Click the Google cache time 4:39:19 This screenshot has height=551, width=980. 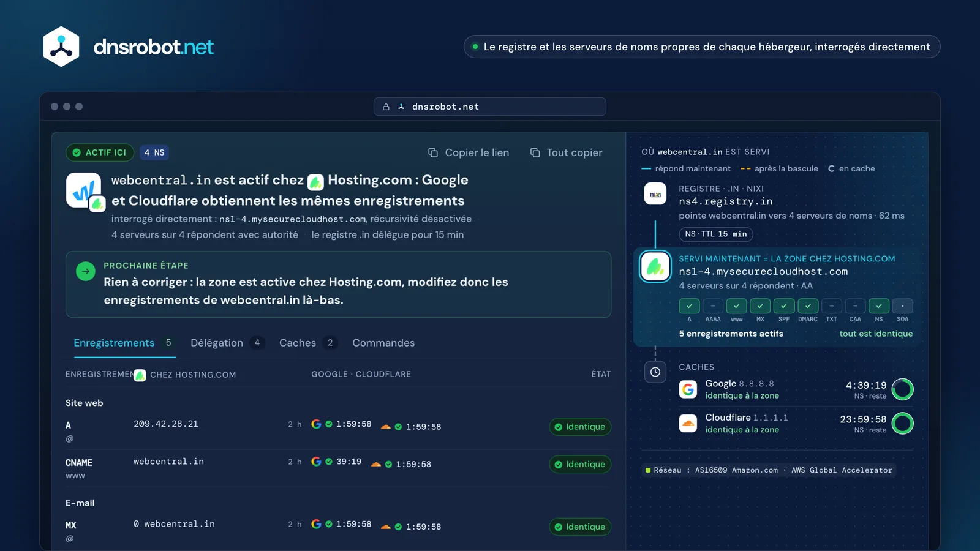pyautogui.click(x=866, y=385)
